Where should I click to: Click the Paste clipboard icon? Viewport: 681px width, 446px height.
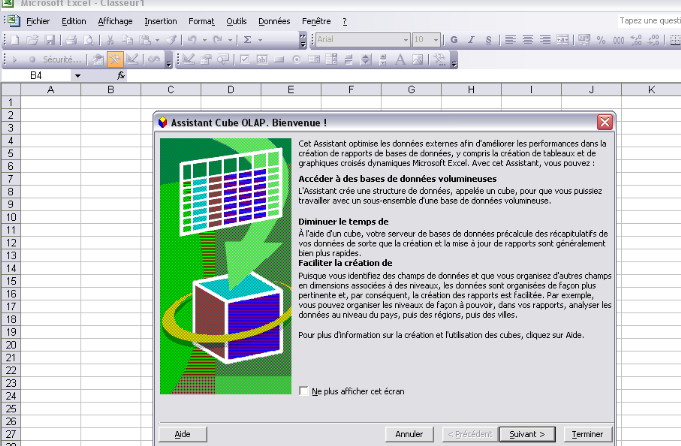coord(145,40)
